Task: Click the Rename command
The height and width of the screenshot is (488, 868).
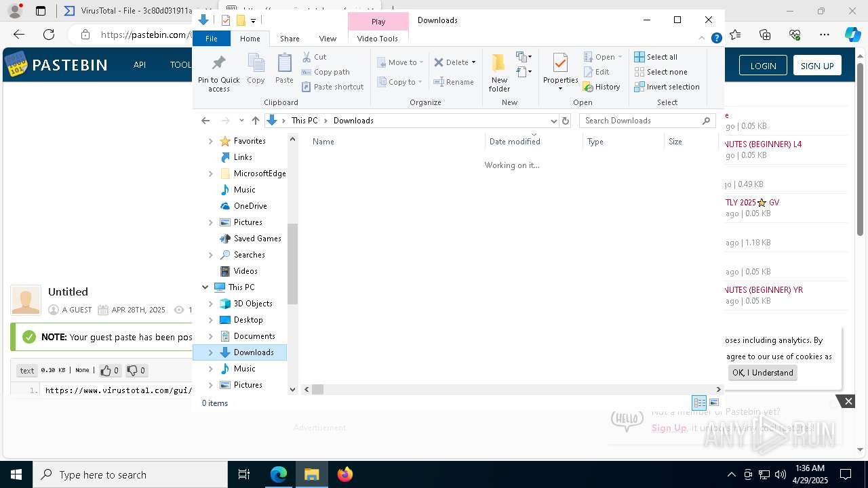Action: coord(454,82)
